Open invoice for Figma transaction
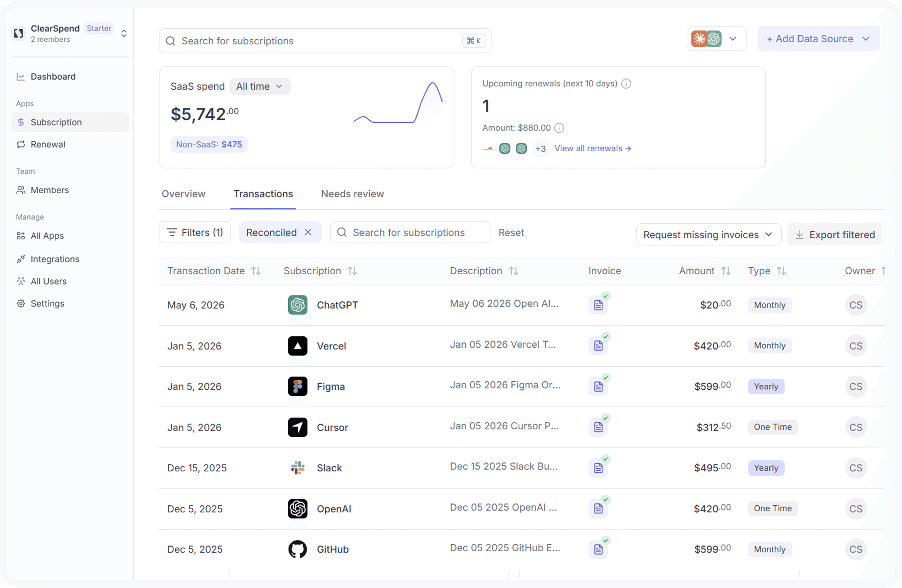The width and height of the screenshot is (902, 588). (x=598, y=386)
